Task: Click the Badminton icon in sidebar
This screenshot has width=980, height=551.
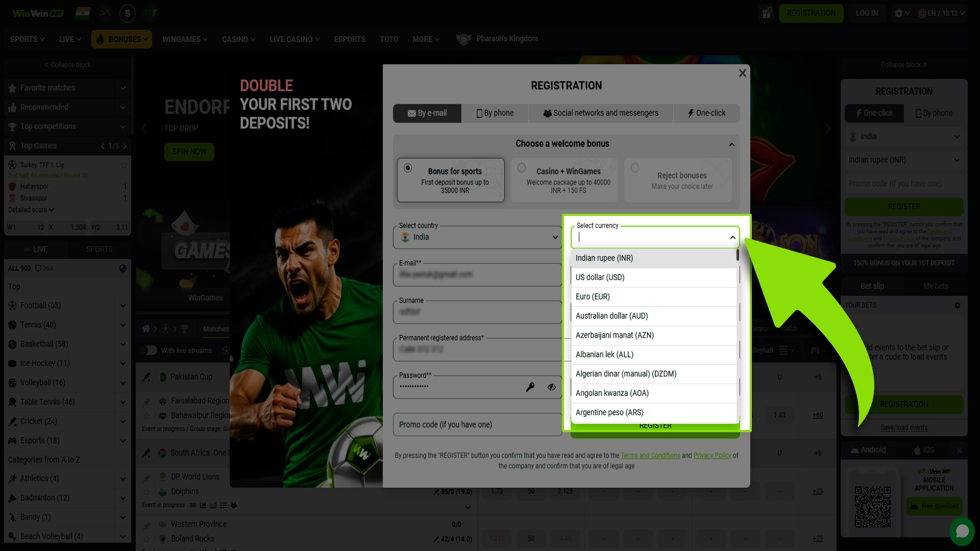Action: coord(12,498)
